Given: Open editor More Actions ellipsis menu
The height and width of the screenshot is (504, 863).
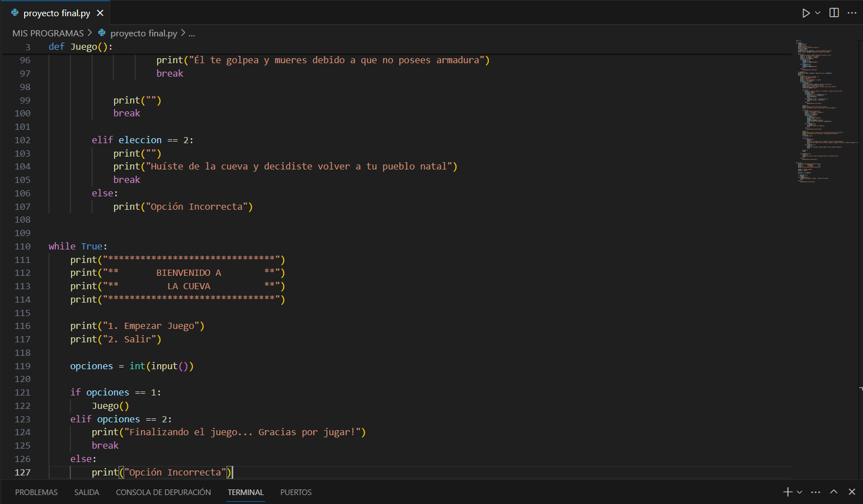Looking at the screenshot, I should (x=852, y=13).
